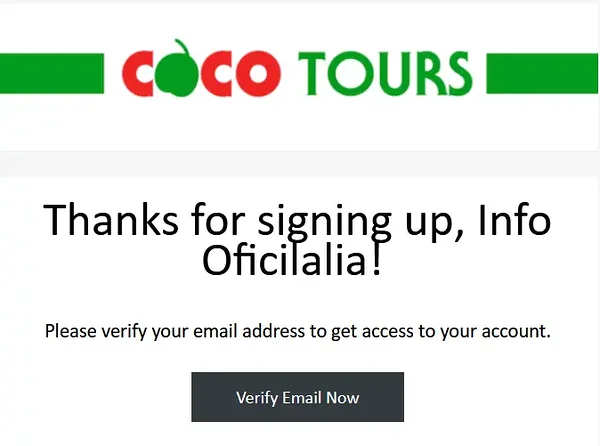Click the word 'Now' on the dark button
600x446 pixels.
343,398
